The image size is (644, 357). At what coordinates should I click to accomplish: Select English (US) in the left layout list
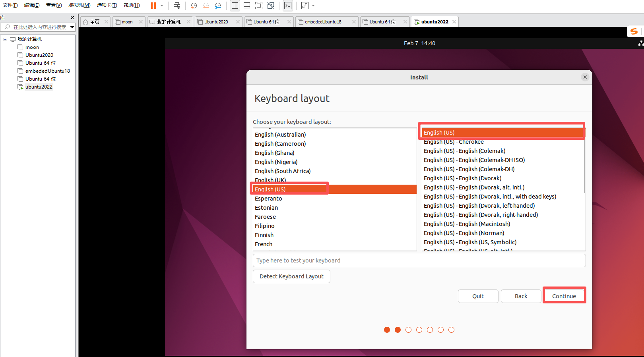[x=335, y=189]
